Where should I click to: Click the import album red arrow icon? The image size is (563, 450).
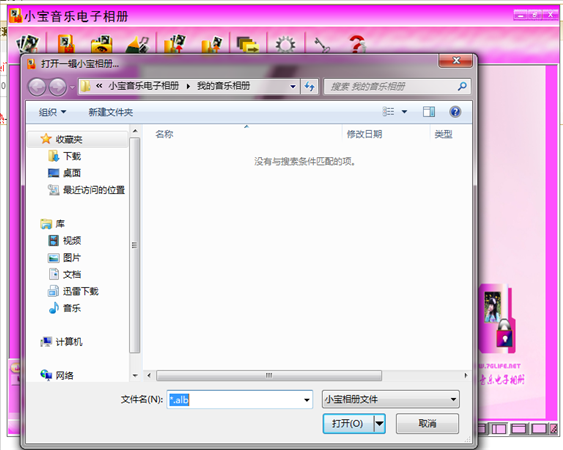175,43
